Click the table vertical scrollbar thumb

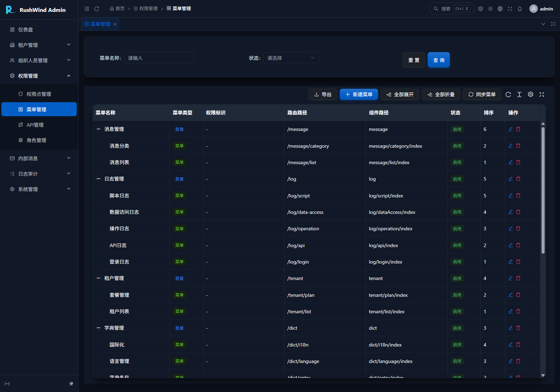[x=543, y=190]
